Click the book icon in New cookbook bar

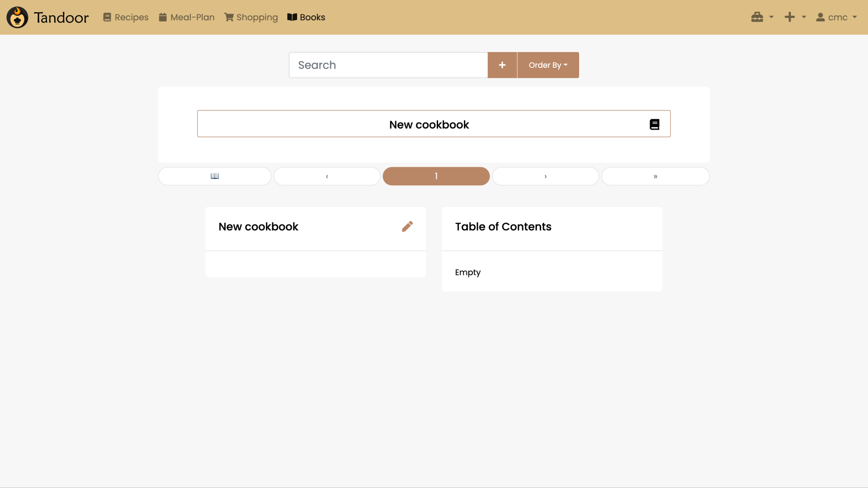click(654, 124)
